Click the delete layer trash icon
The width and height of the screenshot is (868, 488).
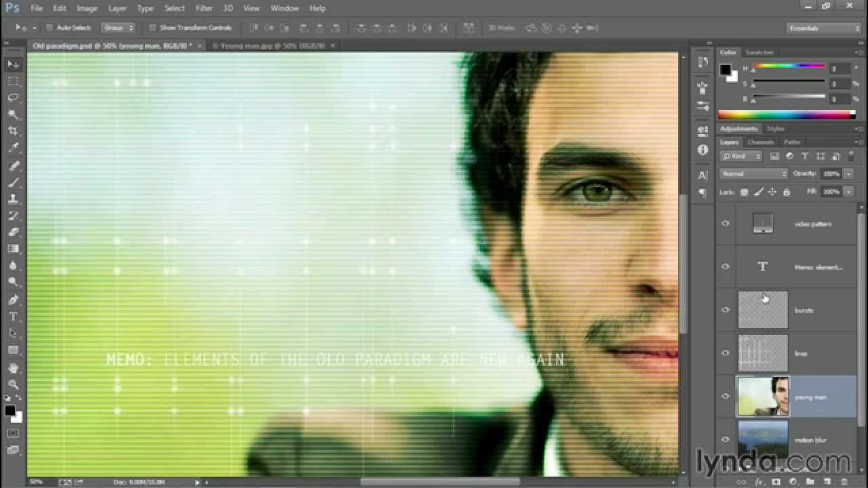(x=844, y=482)
